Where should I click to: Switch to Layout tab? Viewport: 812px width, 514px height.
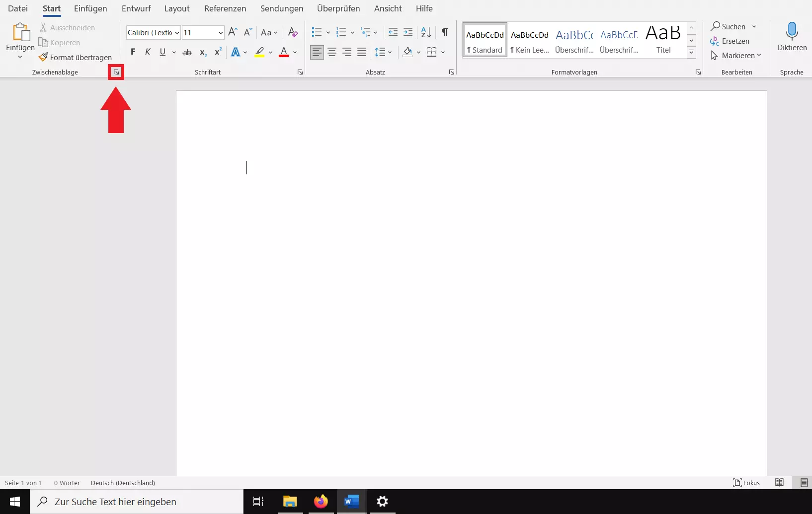(177, 8)
